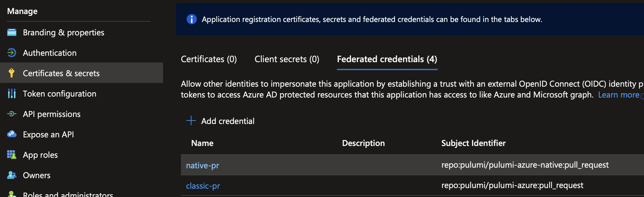Click the Certificates & secrets key icon
Screen dimensions: 644x197
tap(12, 73)
